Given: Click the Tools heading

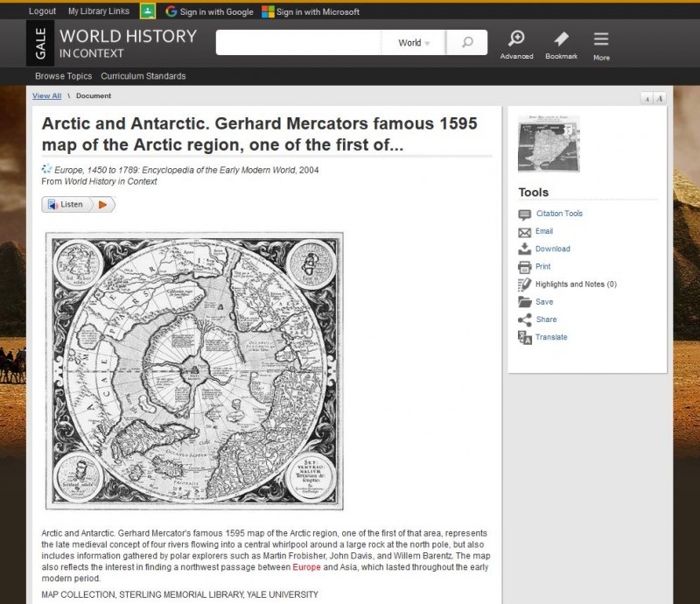Looking at the screenshot, I should point(534,192).
